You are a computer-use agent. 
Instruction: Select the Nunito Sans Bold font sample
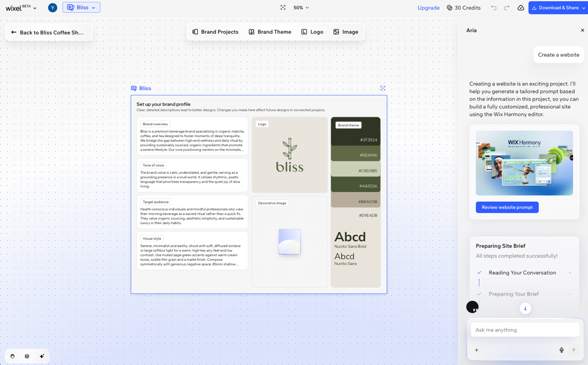tap(350, 240)
